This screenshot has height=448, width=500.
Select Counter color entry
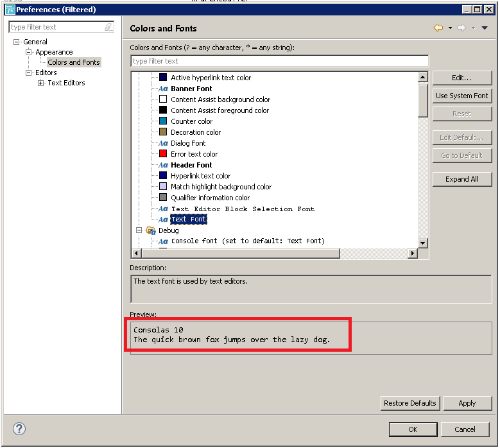tap(192, 121)
